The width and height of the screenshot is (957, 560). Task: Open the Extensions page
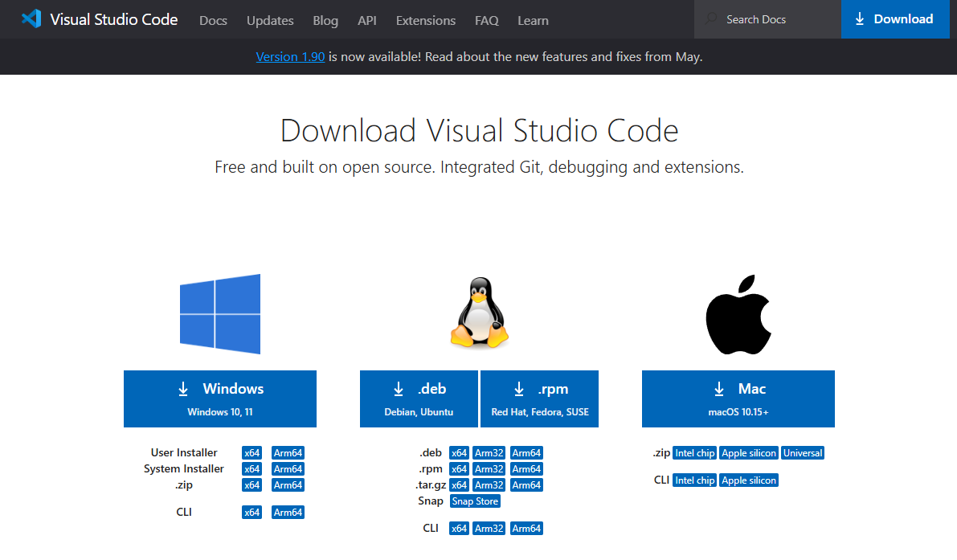click(425, 20)
